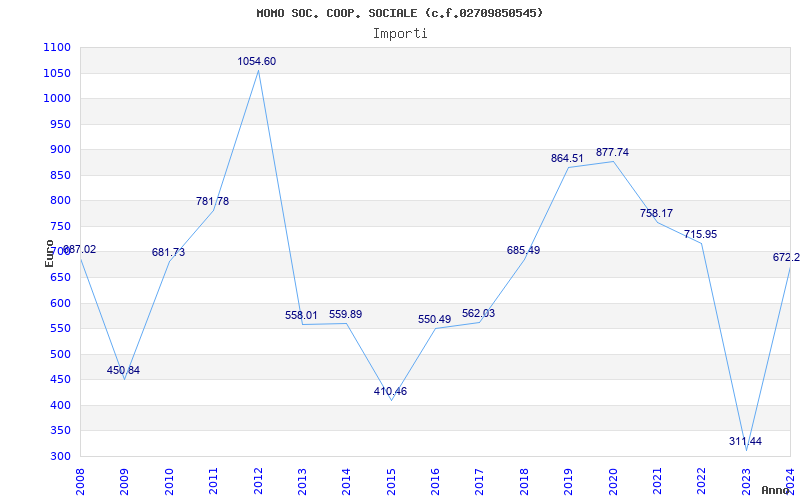This screenshot has height=500, width=800.
Task: Click the Euro y-axis label
Action: 49,254
